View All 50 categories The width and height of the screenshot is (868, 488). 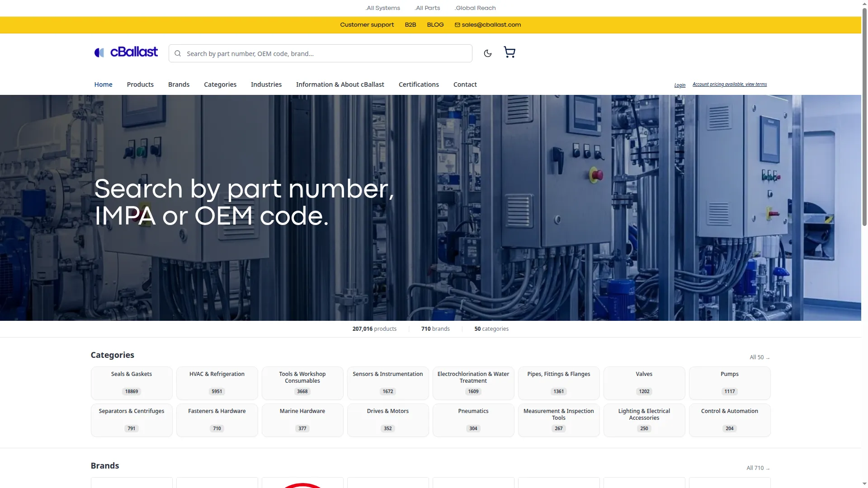tap(759, 357)
